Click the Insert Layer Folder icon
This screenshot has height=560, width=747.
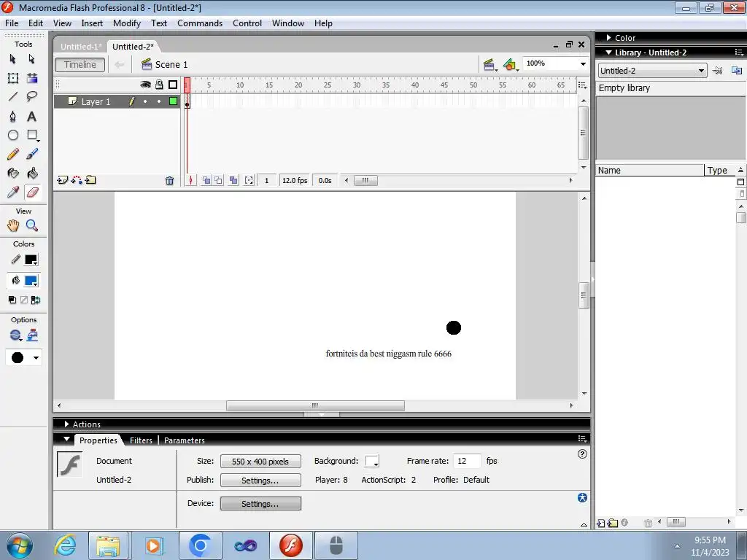tap(90, 180)
